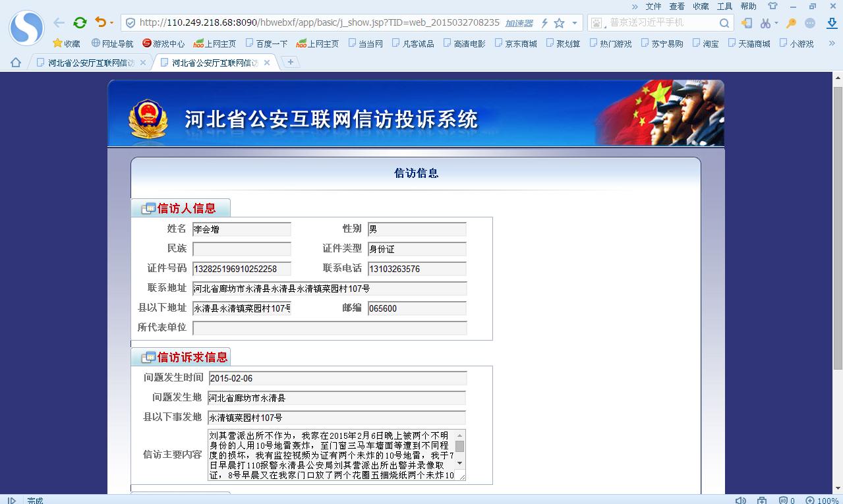This screenshot has width=843, height=504.
Task: Open a new tab with plus button
Action: click(290, 62)
